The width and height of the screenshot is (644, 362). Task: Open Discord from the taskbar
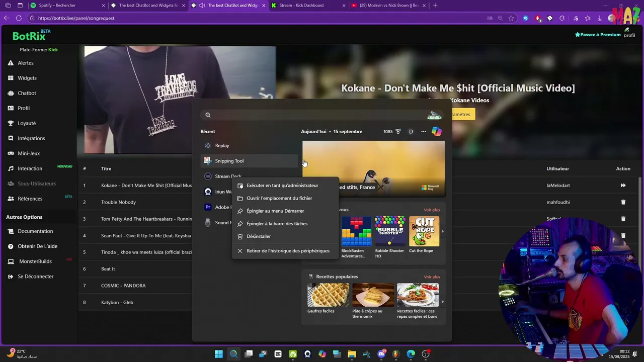click(381, 354)
